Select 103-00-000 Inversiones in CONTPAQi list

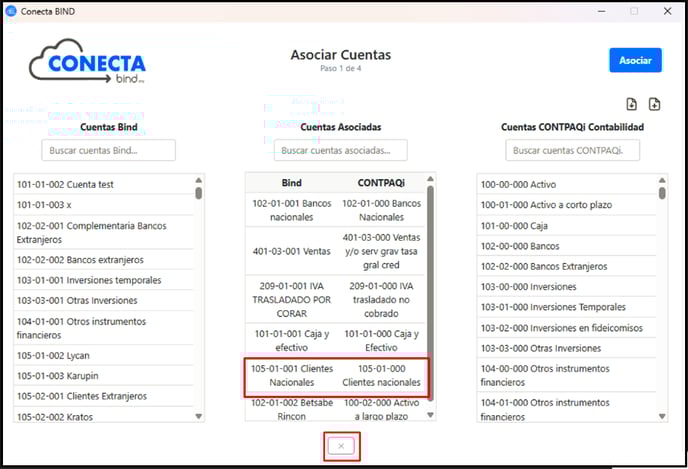pyautogui.click(x=567, y=287)
